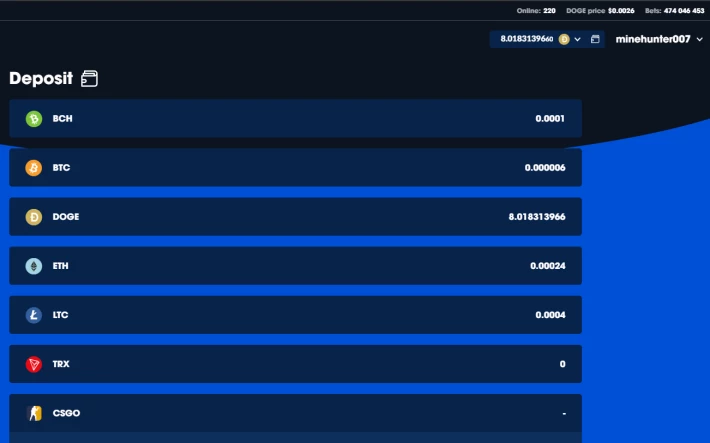Click the 0.000006 BTC balance value

click(545, 168)
